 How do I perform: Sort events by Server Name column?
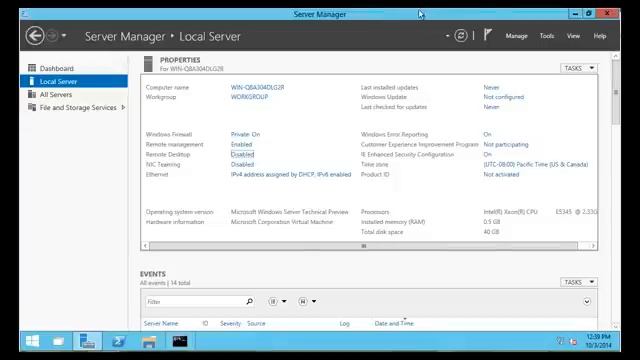[161, 323]
